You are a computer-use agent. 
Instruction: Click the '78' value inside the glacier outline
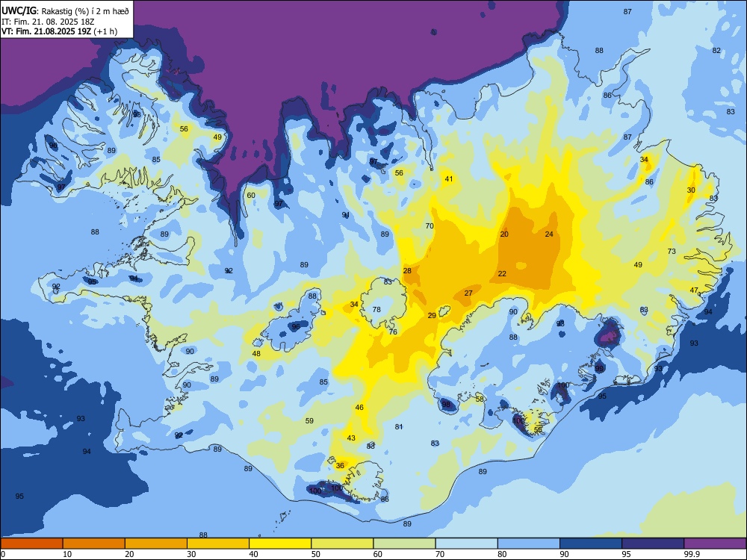click(376, 310)
